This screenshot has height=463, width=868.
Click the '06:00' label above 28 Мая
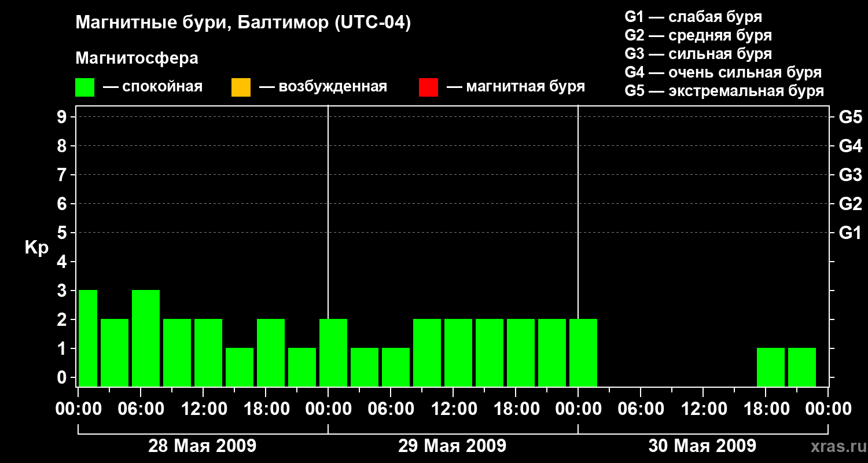click(141, 409)
